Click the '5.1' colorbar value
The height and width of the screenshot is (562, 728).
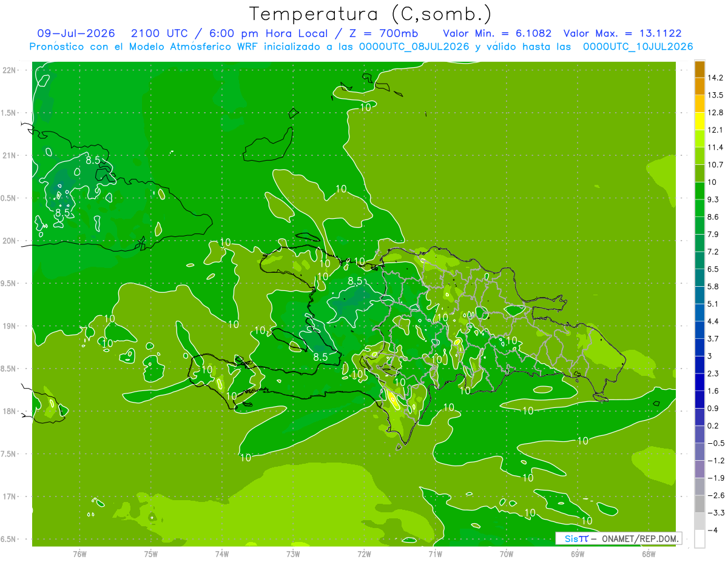click(714, 304)
